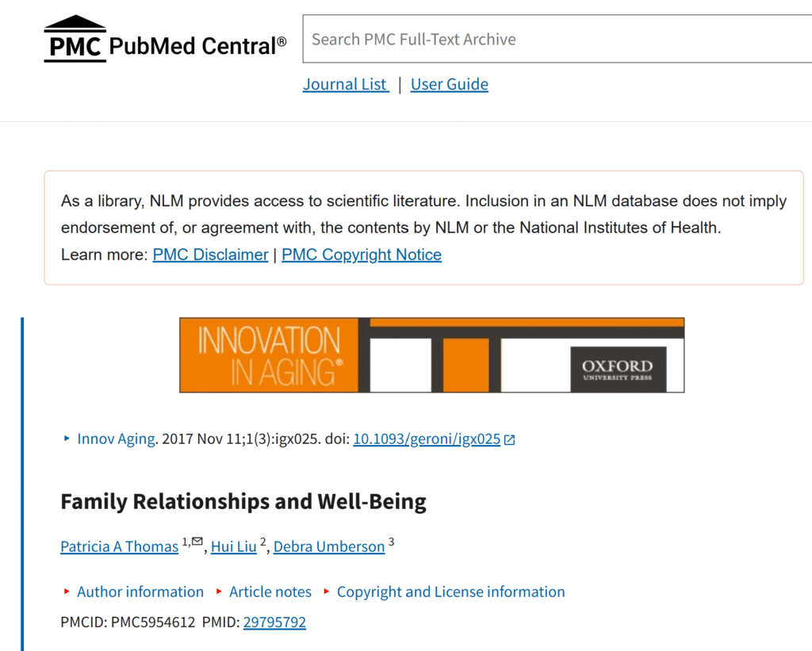Click the external link icon beside the DOI
The width and height of the screenshot is (812, 651).
pyautogui.click(x=510, y=439)
